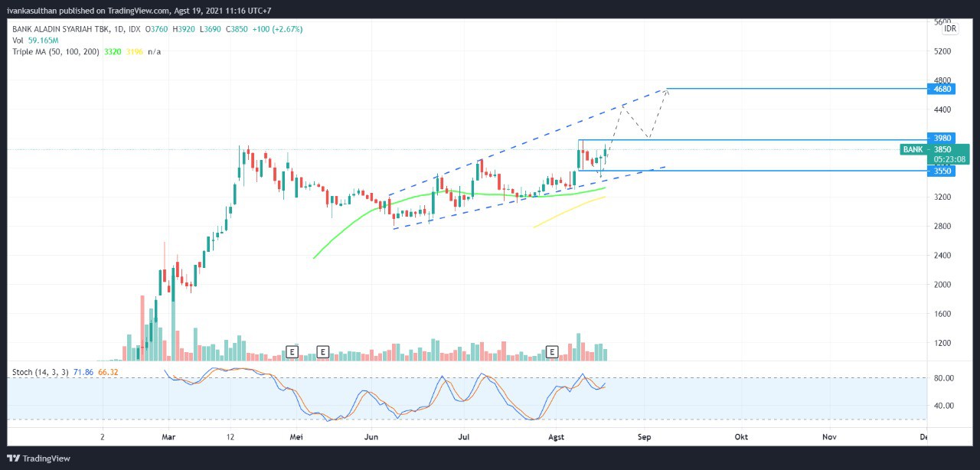Click the leftmost earnings E marker
The image size is (980, 470).
click(291, 352)
